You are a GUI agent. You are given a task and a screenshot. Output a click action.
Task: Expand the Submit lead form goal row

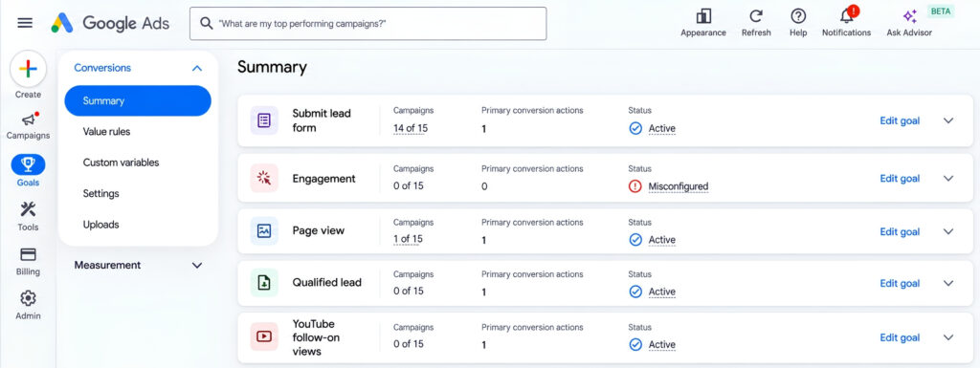[x=948, y=120]
